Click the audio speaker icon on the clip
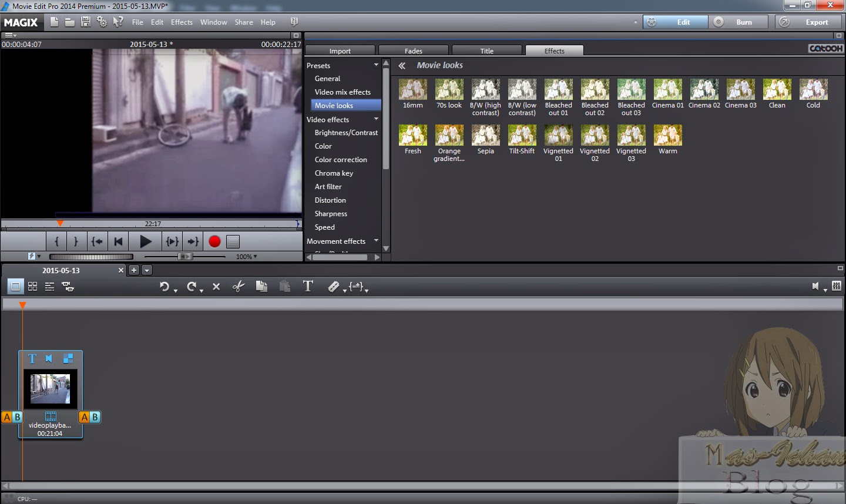 click(x=49, y=358)
